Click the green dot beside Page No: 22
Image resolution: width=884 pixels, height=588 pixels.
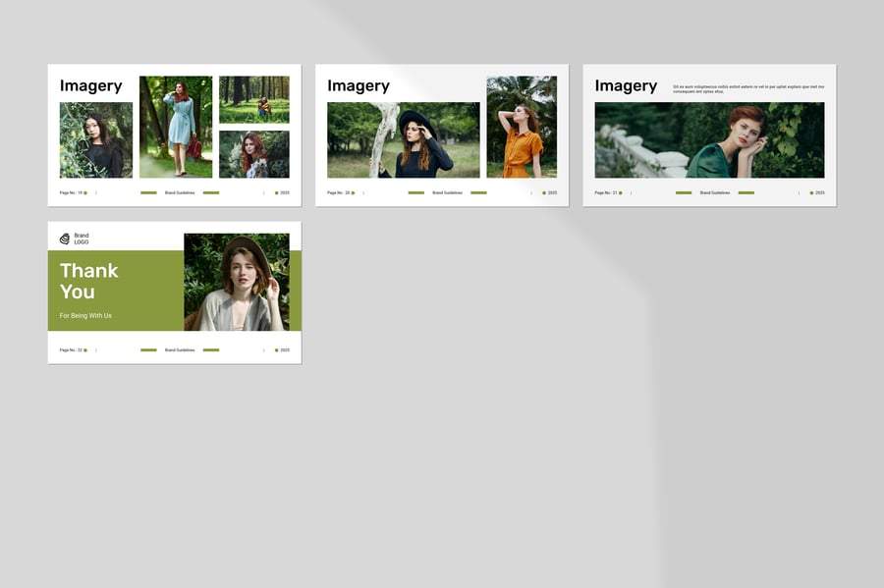click(x=85, y=350)
